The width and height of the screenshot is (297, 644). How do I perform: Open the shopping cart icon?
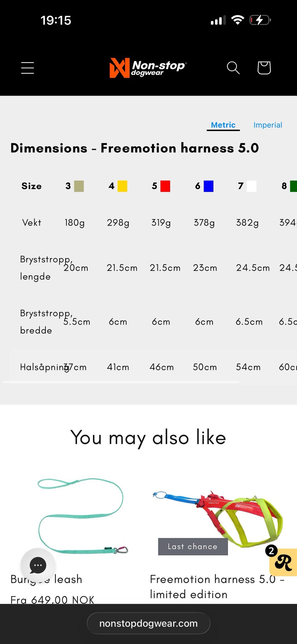pyautogui.click(x=264, y=68)
